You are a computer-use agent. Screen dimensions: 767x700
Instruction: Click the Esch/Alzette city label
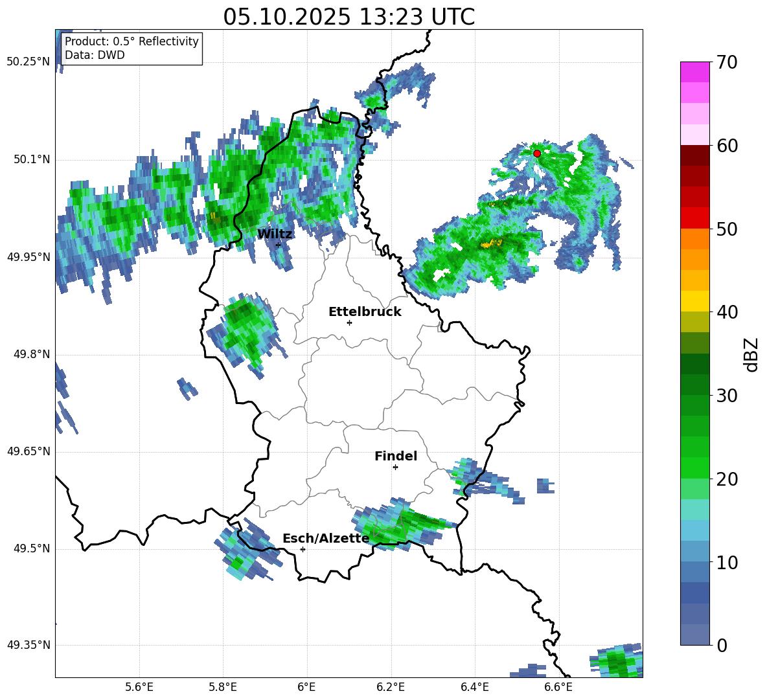point(326,538)
